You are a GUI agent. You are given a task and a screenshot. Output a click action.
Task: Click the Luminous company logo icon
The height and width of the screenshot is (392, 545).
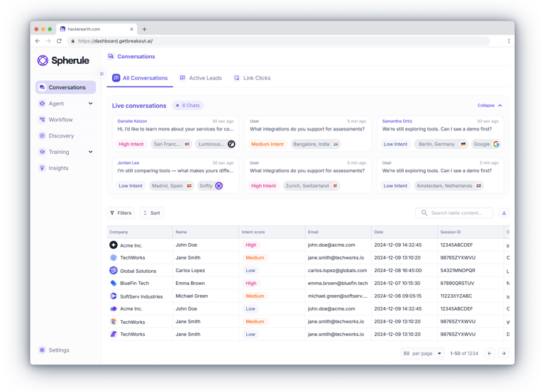(x=231, y=144)
